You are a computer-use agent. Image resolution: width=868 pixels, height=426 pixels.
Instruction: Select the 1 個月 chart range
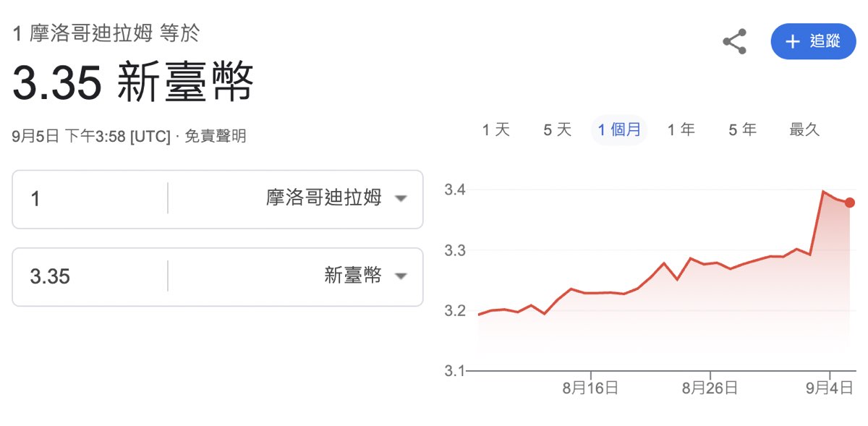click(x=619, y=130)
